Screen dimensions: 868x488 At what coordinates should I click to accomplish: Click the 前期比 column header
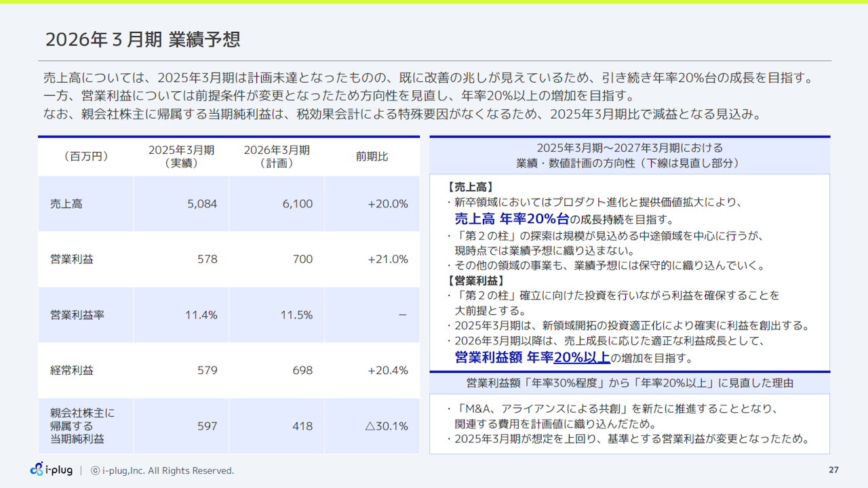(372, 157)
